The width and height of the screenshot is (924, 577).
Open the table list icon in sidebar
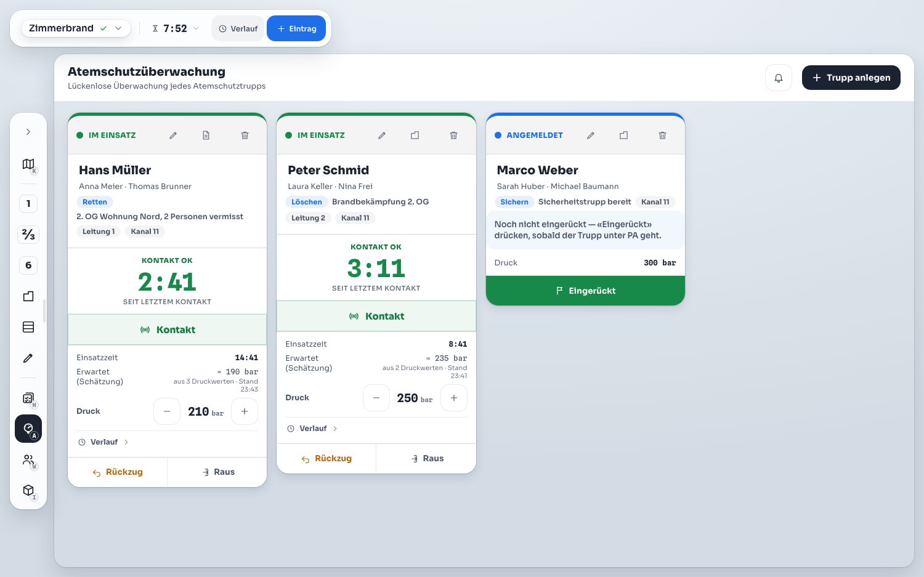click(28, 327)
